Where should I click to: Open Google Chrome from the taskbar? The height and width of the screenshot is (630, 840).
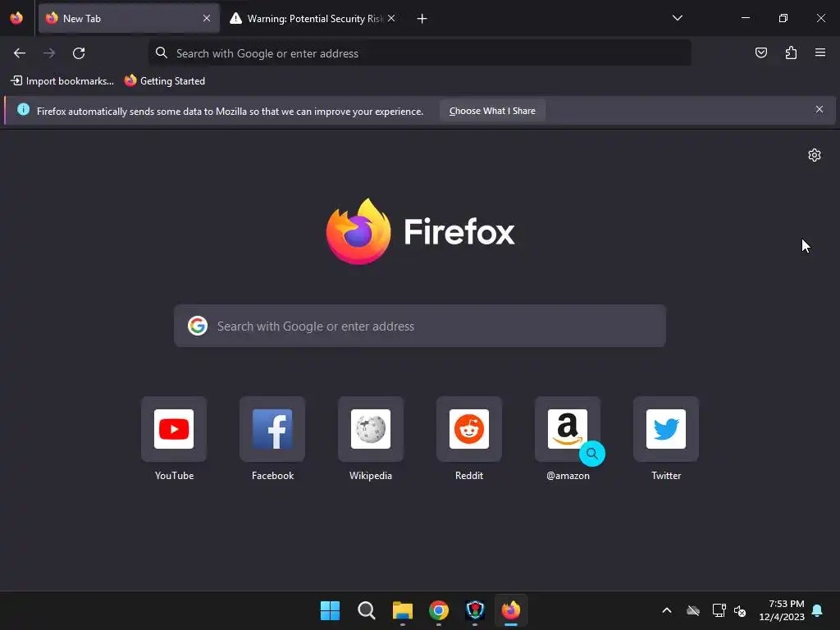pyautogui.click(x=439, y=610)
